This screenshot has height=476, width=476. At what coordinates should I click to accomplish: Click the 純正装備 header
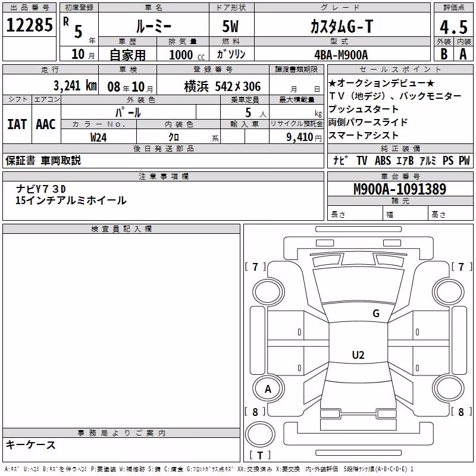(400, 148)
